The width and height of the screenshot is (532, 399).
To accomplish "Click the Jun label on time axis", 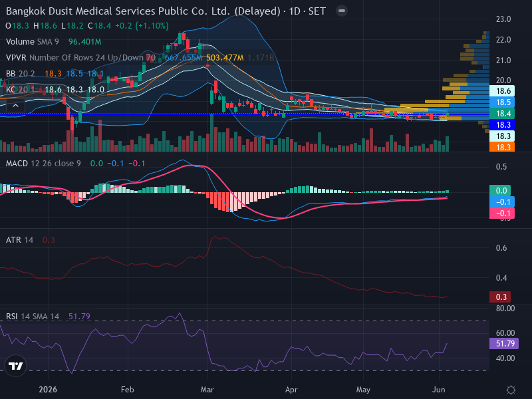I will 439,390.
